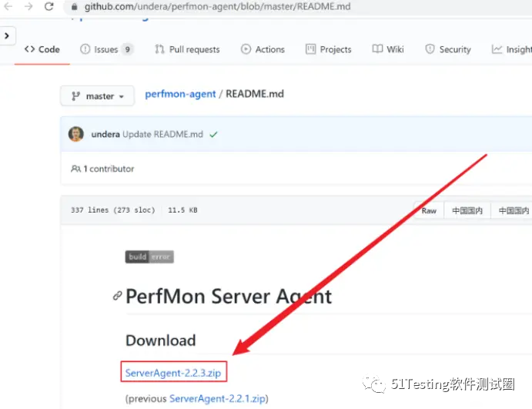Click the Pull requests branch icon
Screen dimensions: 532x409
pyautogui.click(x=159, y=49)
